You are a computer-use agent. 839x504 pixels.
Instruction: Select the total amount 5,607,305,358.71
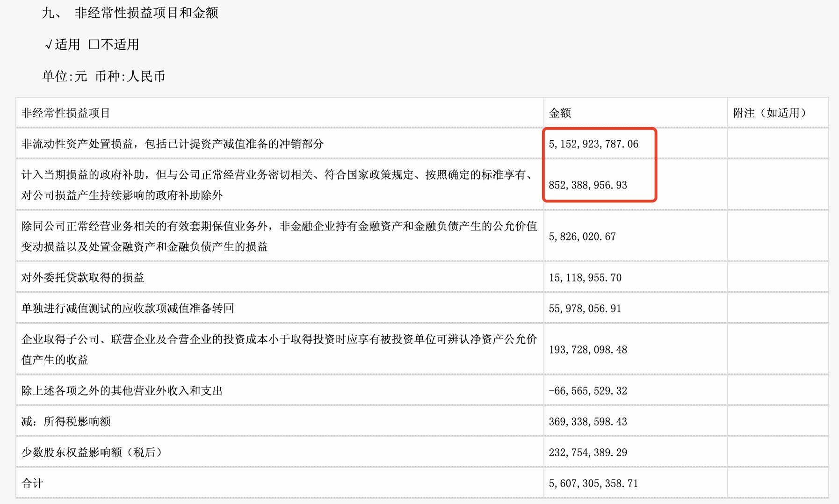(593, 483)
